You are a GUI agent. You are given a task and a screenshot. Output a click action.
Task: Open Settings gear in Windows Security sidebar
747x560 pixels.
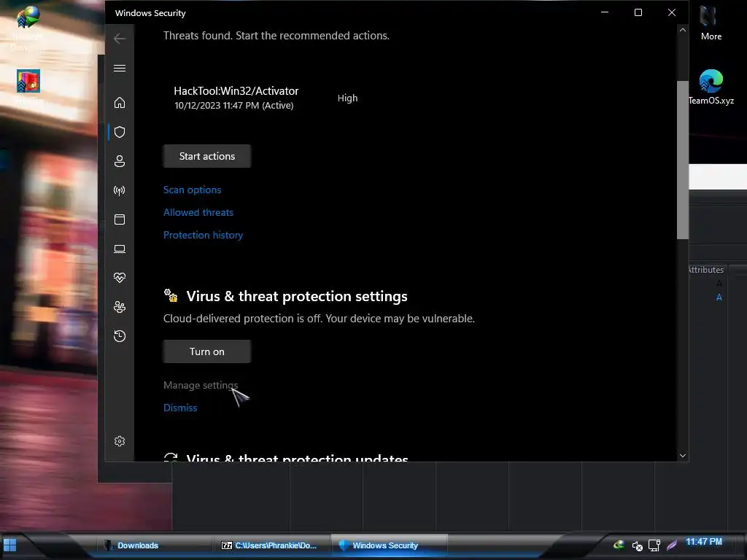(x=120, y=441)
